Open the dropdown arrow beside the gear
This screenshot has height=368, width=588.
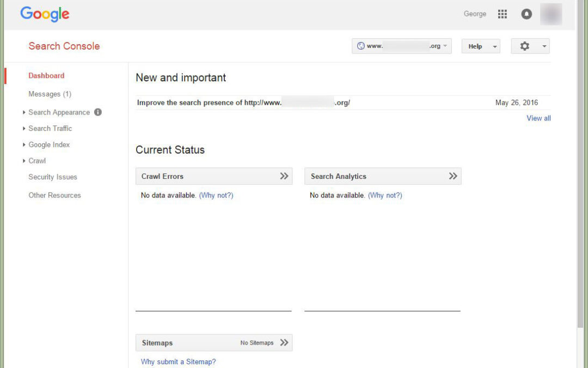pos(544,46)
